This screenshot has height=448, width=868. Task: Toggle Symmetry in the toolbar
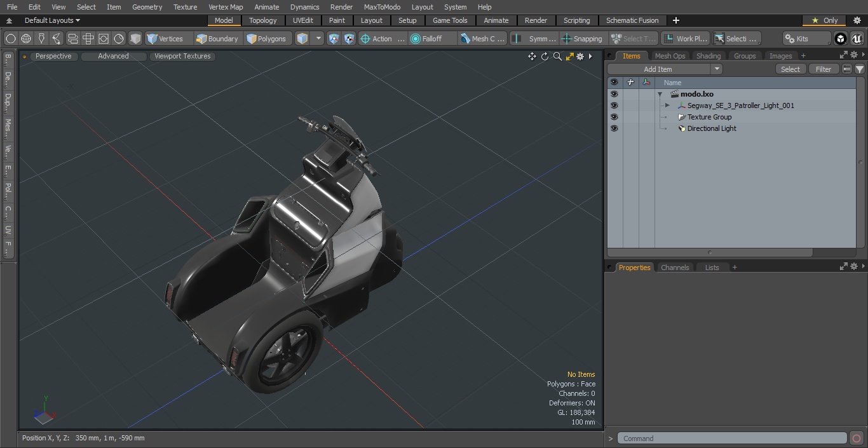point(535,39)
